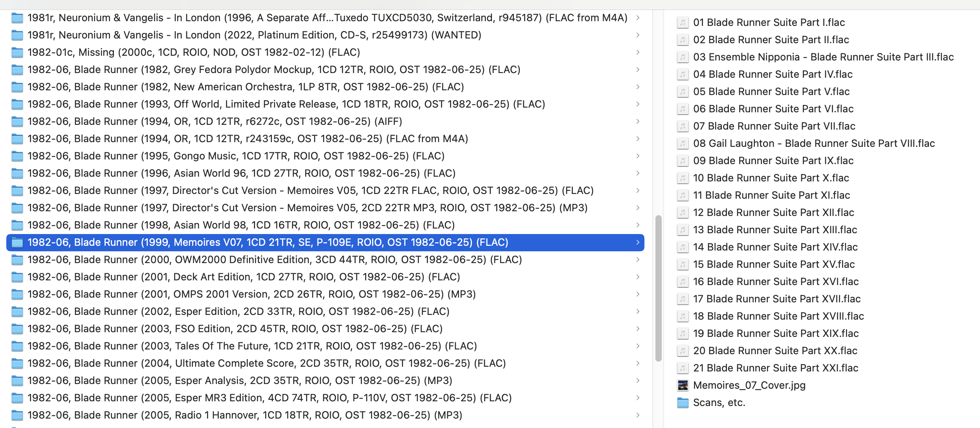
Task: Click the column's vertical scrollbar thumb
Action: pyautogui.click(x=659, y=288)
